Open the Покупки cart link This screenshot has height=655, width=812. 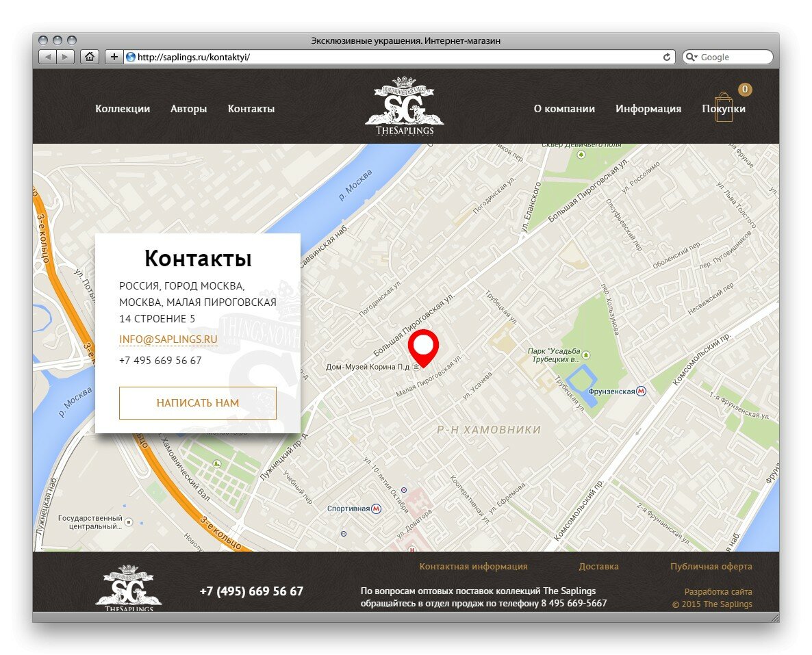click(x=724, y=109)
